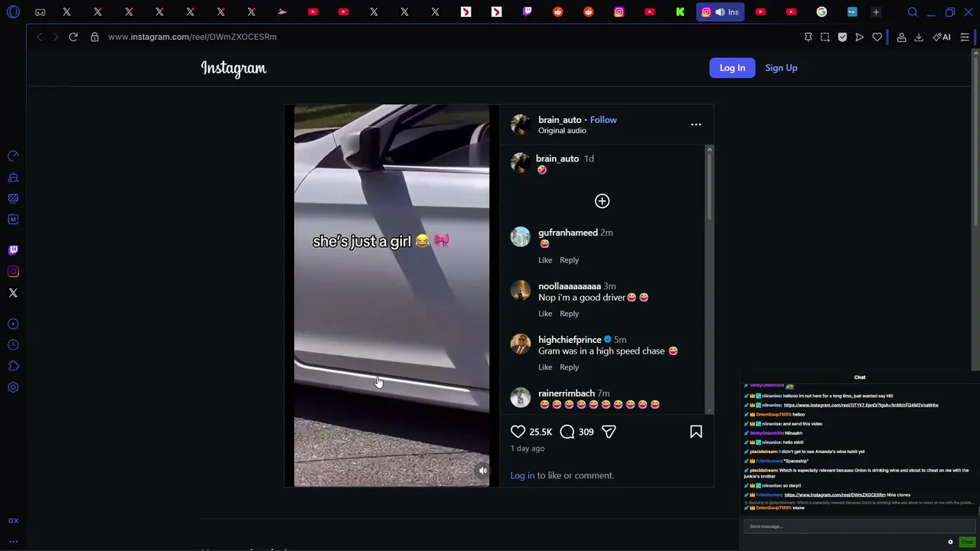Open highchiefprince's profile name
The image size is (980, 551).
point(570,340)
